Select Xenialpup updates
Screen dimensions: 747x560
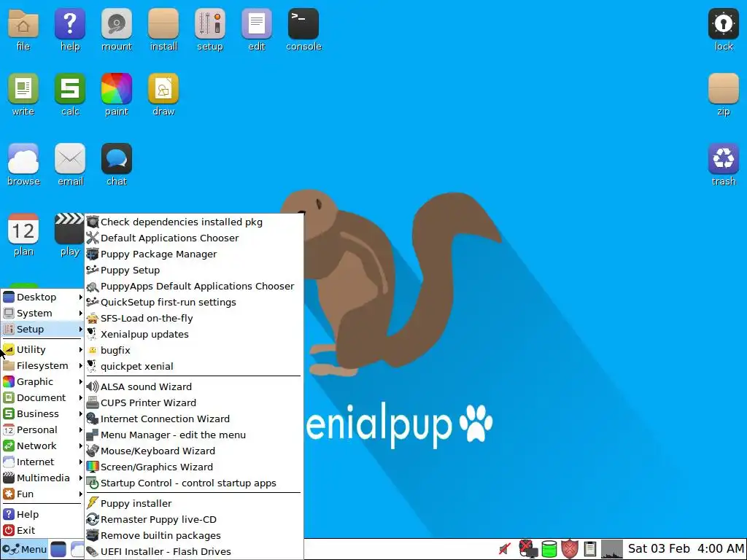[x=194, y=334]
